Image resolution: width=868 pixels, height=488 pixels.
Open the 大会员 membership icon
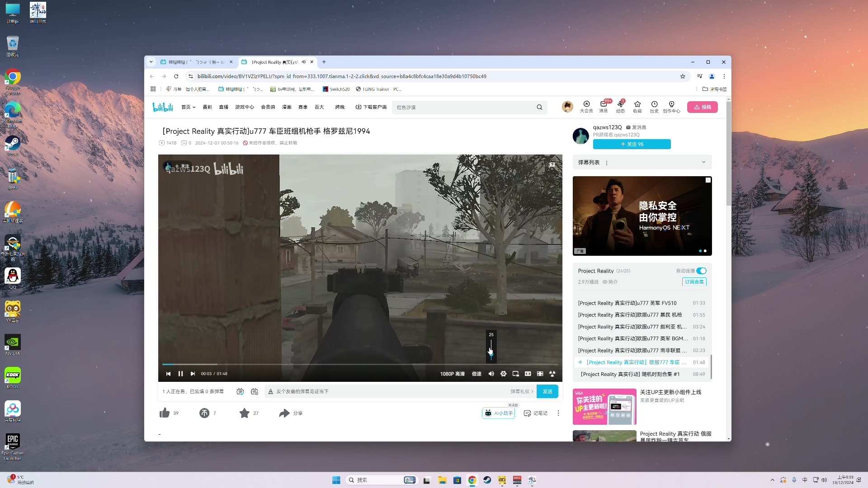point(586,107)
